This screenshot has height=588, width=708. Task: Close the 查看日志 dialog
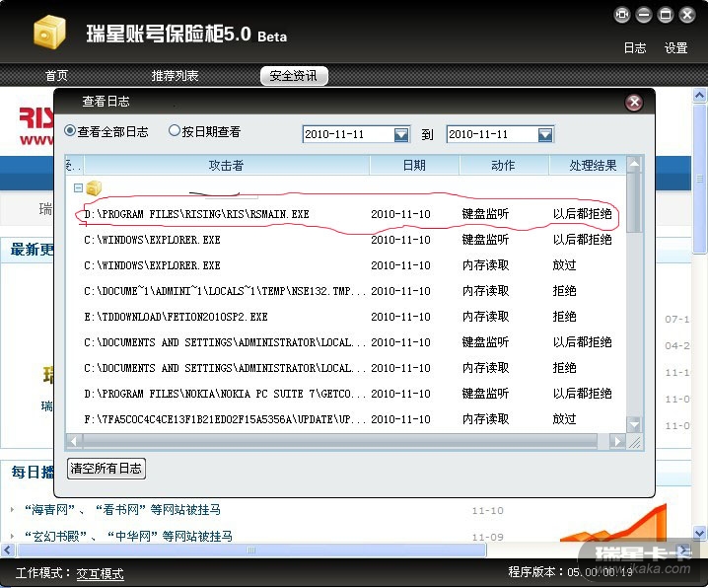[634, 103]
